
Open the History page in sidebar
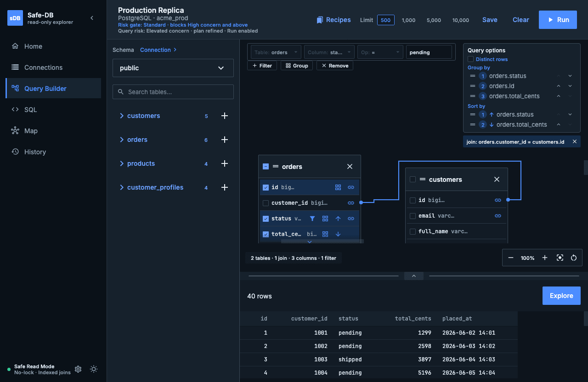(x=53, y=152)
